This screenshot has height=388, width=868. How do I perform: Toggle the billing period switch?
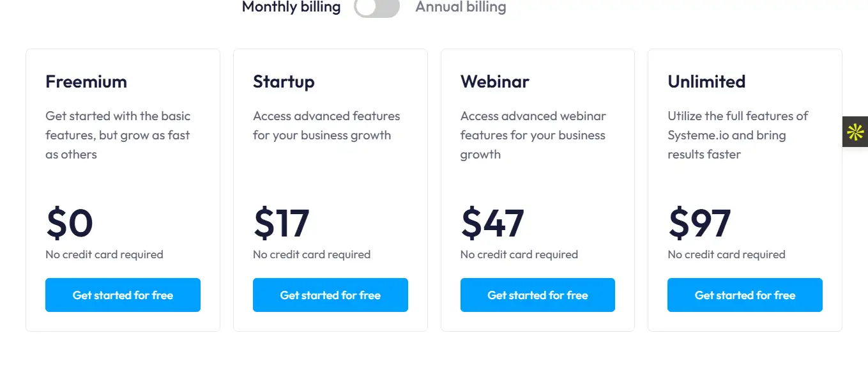click(377, 8)
